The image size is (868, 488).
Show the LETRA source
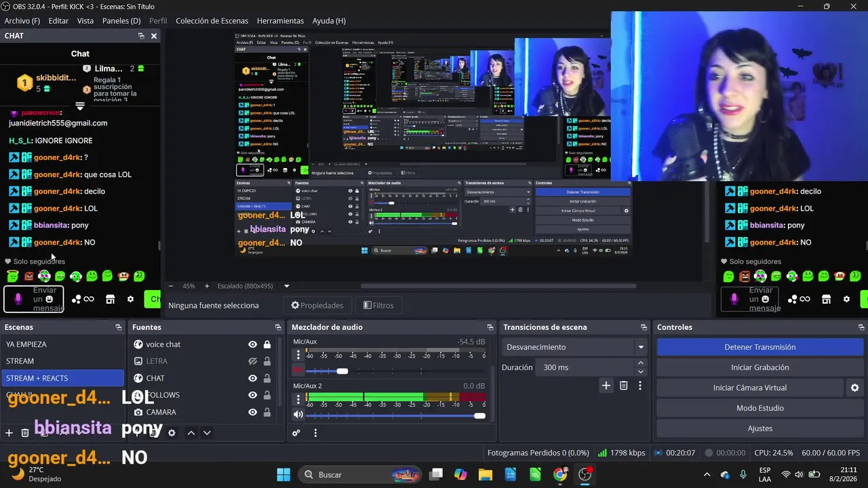(x=252, y=361)
